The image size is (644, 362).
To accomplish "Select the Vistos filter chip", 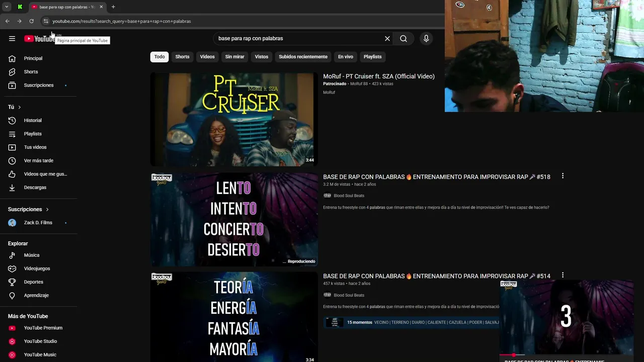I will click(x=262, y=57).
